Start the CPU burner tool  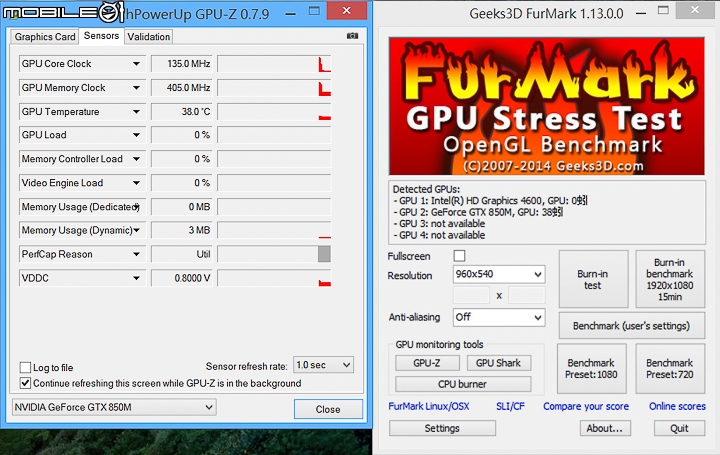click(x=463, y=384)
